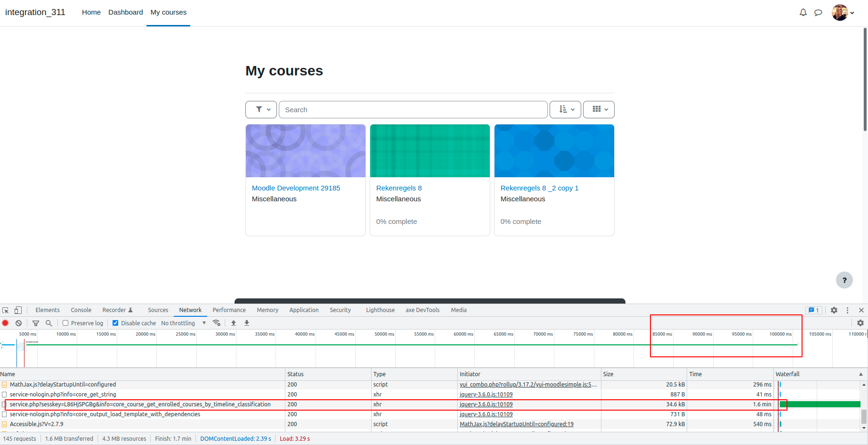
Task: Switch to the Sources tab
Action: pos(158,310)
